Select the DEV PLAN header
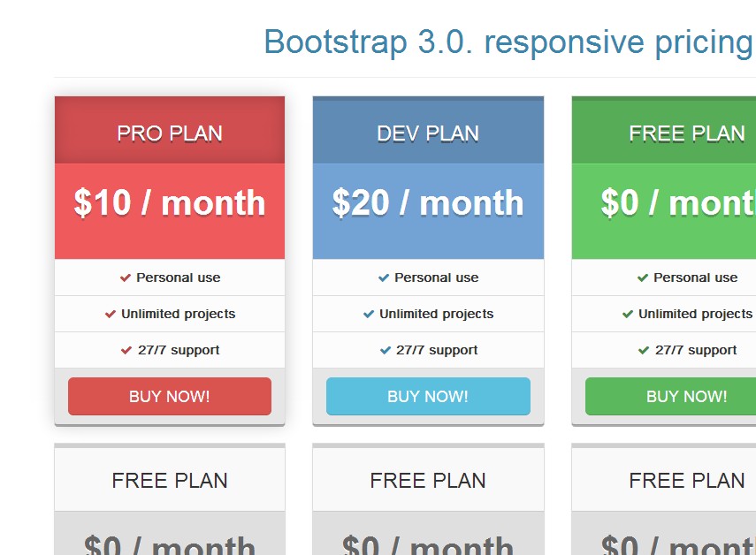 [x=428, y=133]
